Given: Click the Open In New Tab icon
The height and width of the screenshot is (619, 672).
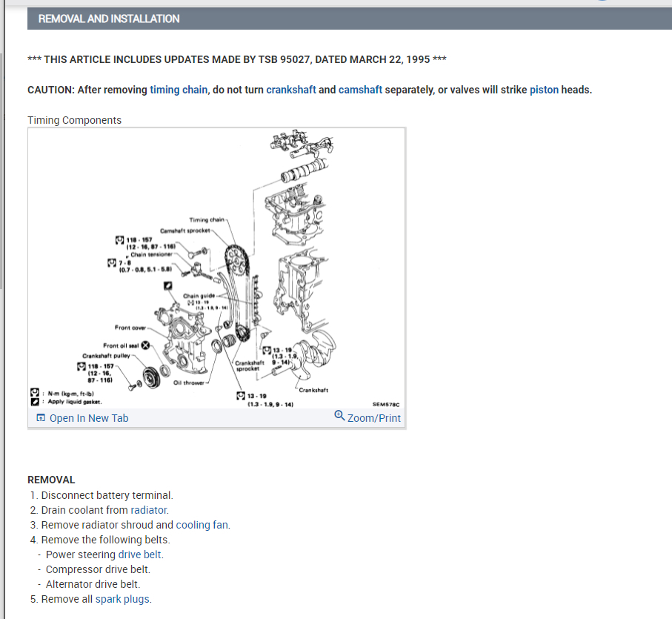Looking at the screenshot, I should pyautogui.click(x=41, y=418).
